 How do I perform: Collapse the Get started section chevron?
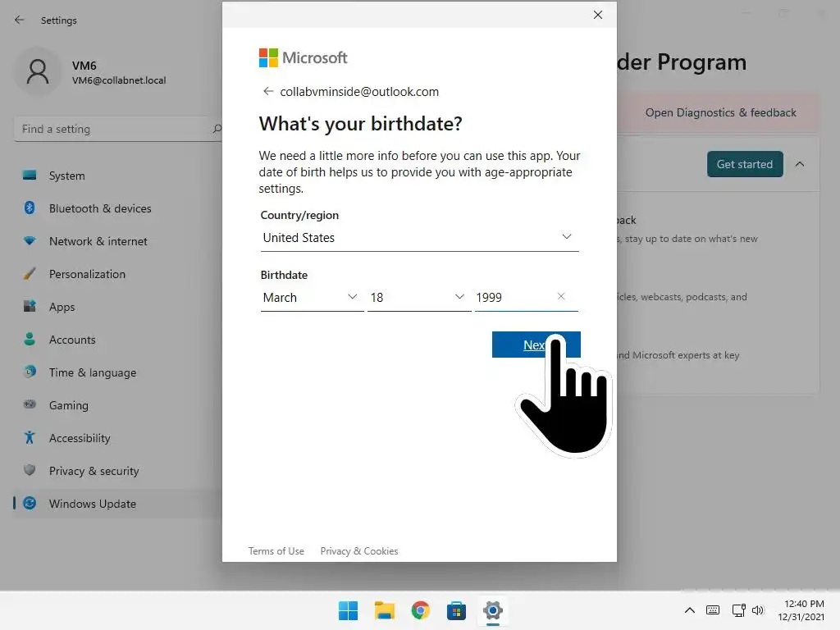(800, 164)
